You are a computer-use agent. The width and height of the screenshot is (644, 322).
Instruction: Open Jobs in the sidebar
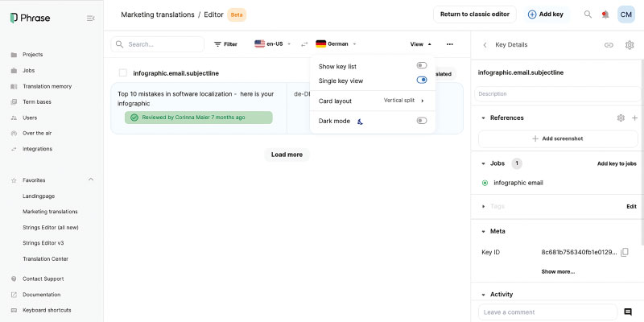28,71
